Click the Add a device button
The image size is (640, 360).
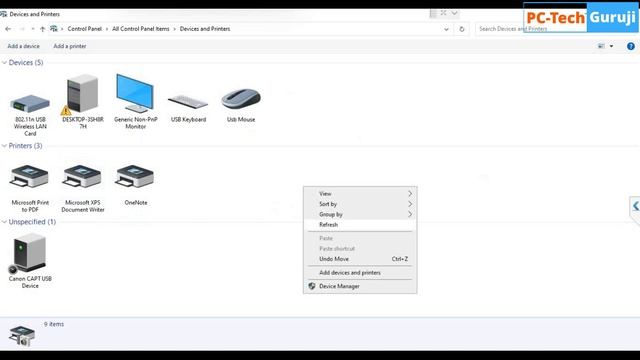(24, 46)
